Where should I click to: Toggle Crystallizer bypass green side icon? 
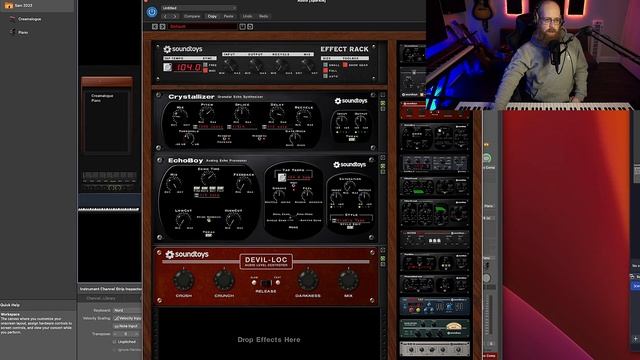(383, 104)
